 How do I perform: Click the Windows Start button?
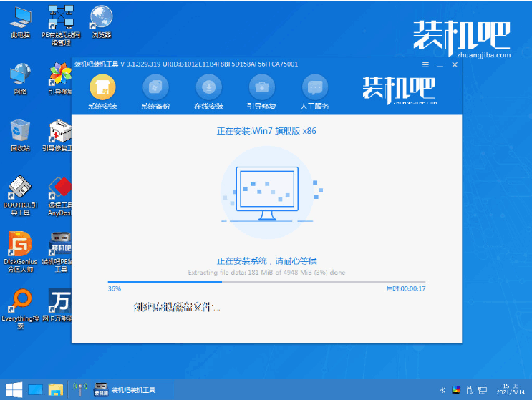[14, 390]
